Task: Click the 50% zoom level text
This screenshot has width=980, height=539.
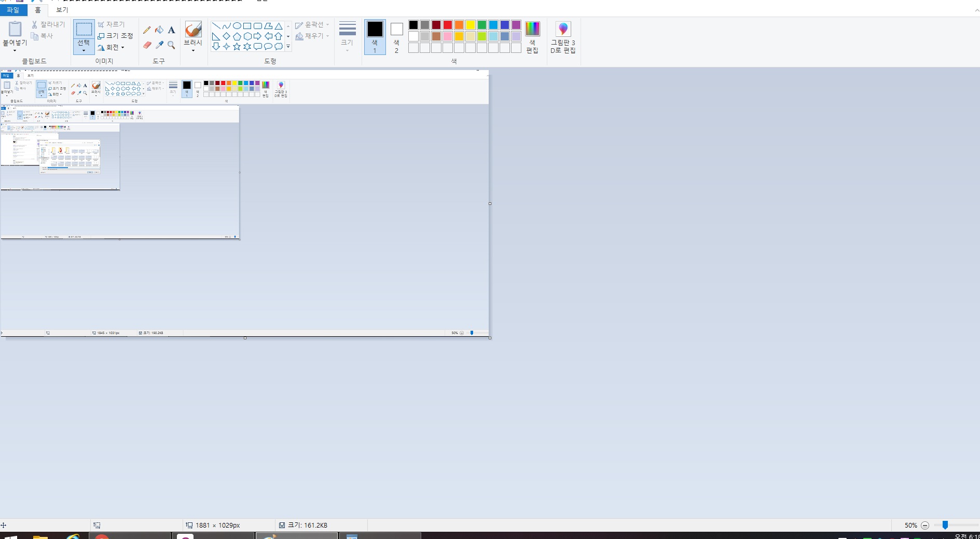Action: tap(911, 526)
